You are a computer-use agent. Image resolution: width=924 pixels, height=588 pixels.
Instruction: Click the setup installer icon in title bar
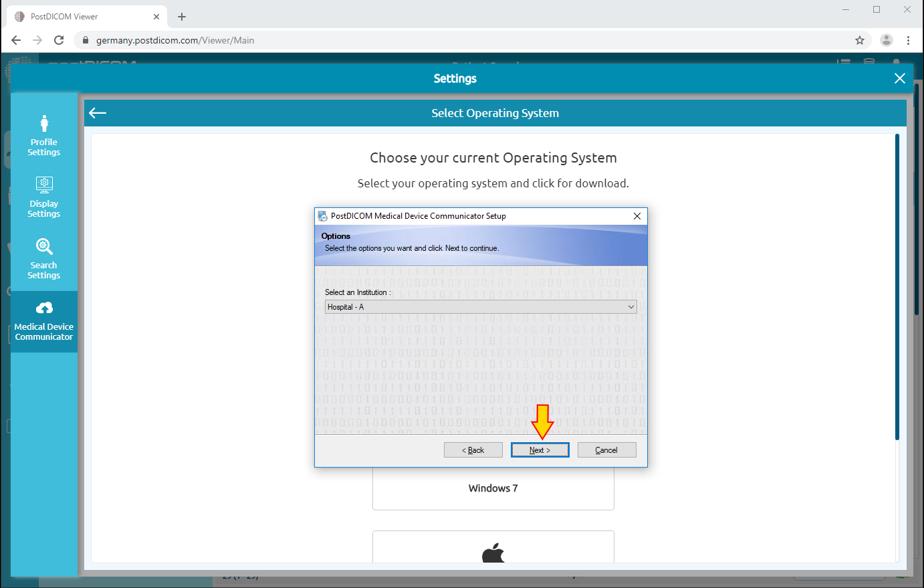tap(322, 216)
